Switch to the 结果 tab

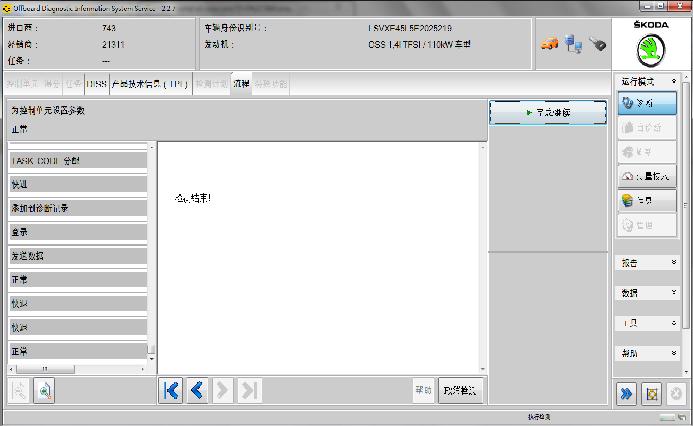(x=52, y=84)
